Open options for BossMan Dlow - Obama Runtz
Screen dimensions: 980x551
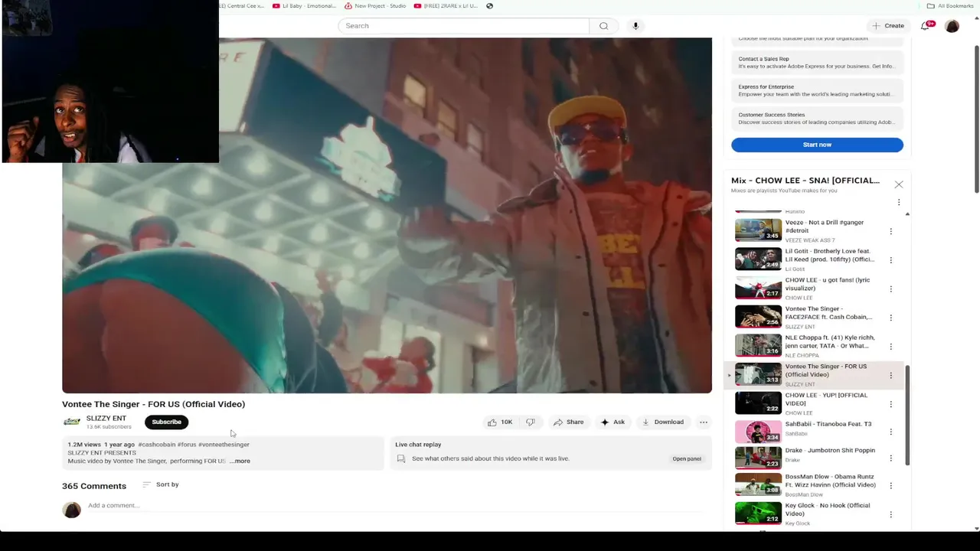tap(890, 486)
